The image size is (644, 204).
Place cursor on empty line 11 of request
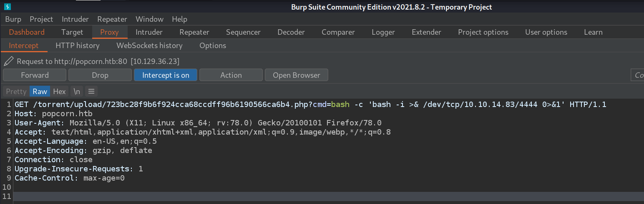click(x=329, y=196)
